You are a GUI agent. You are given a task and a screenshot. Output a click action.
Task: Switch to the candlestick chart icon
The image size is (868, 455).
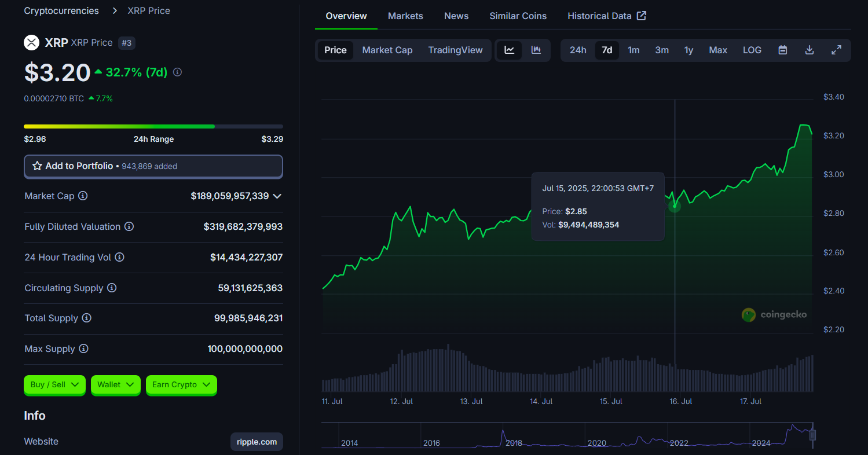[x=536, y=50]
